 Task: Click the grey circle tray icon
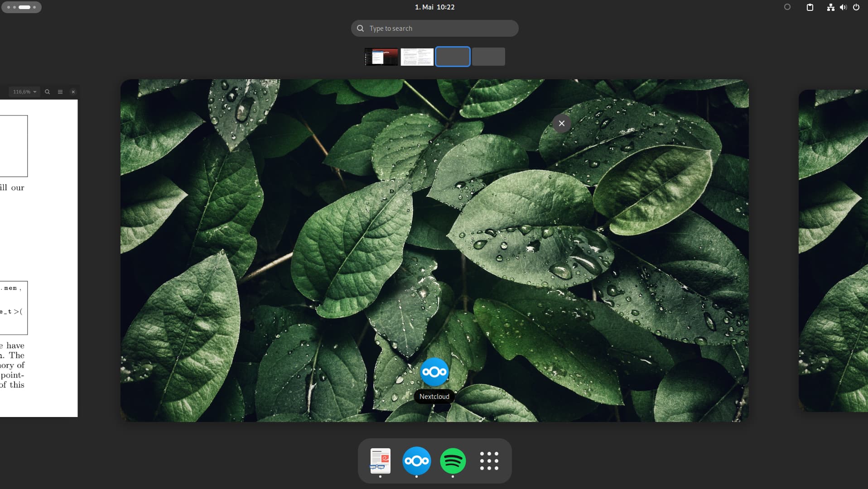point(787,7)
